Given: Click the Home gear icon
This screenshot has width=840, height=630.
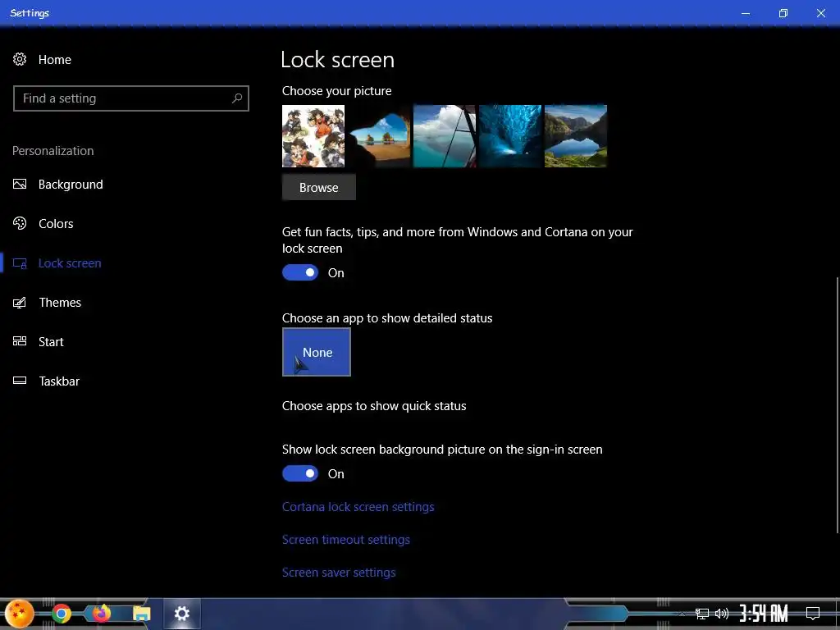Looking at the screenshot, I should click(x=20, y=59).
